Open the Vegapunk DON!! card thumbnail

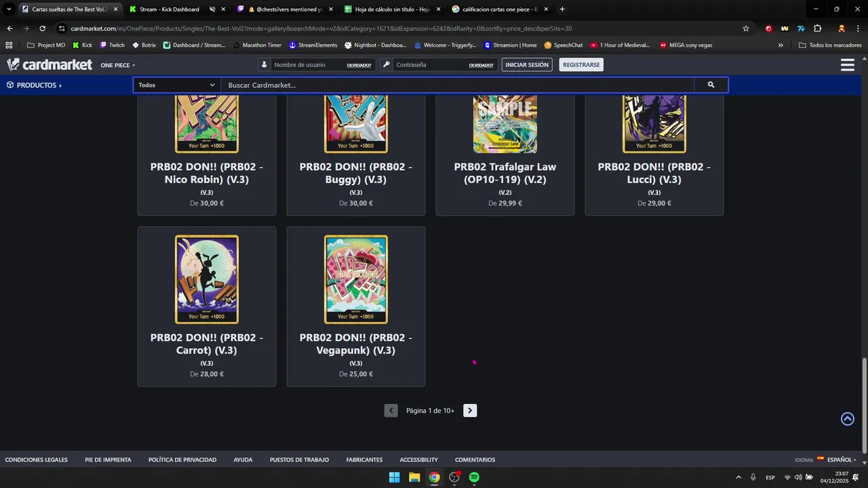(x=356, y=279)
